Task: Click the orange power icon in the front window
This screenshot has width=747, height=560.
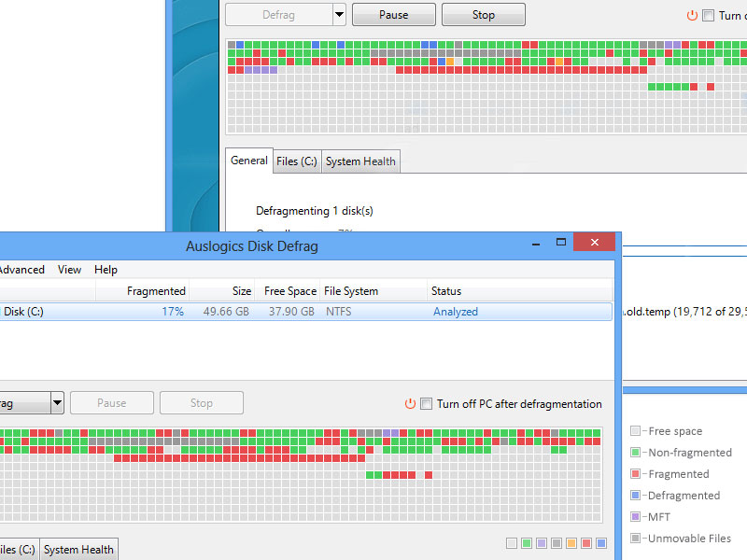Action: click(410, 404)
